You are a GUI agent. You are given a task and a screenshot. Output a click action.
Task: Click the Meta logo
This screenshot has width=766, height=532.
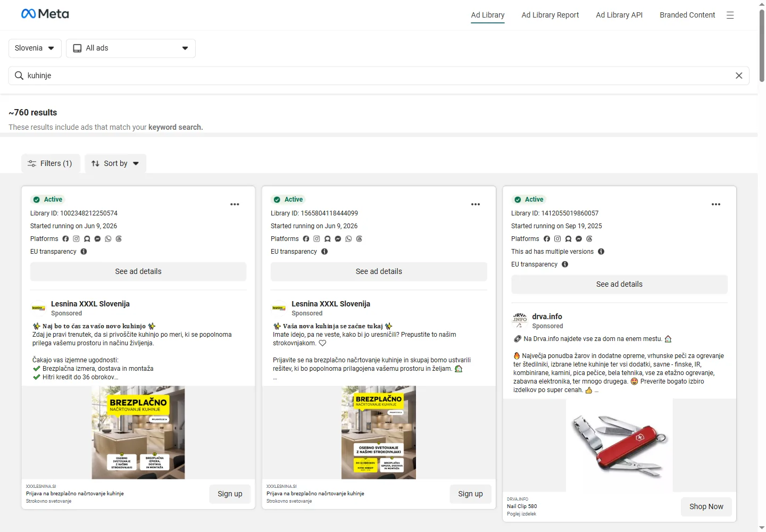tap(45, 14)
